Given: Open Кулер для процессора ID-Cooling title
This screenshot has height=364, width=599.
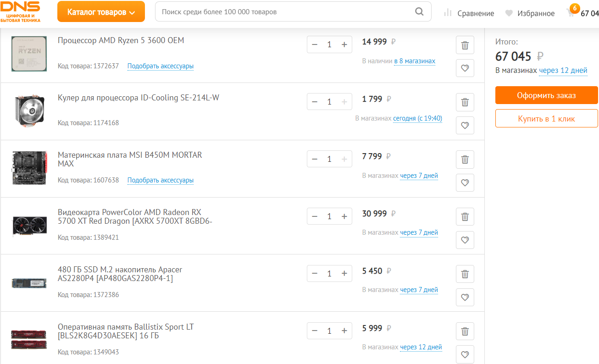Looking at the screenshot, I should pyautogui.click(x=139, y=98).
